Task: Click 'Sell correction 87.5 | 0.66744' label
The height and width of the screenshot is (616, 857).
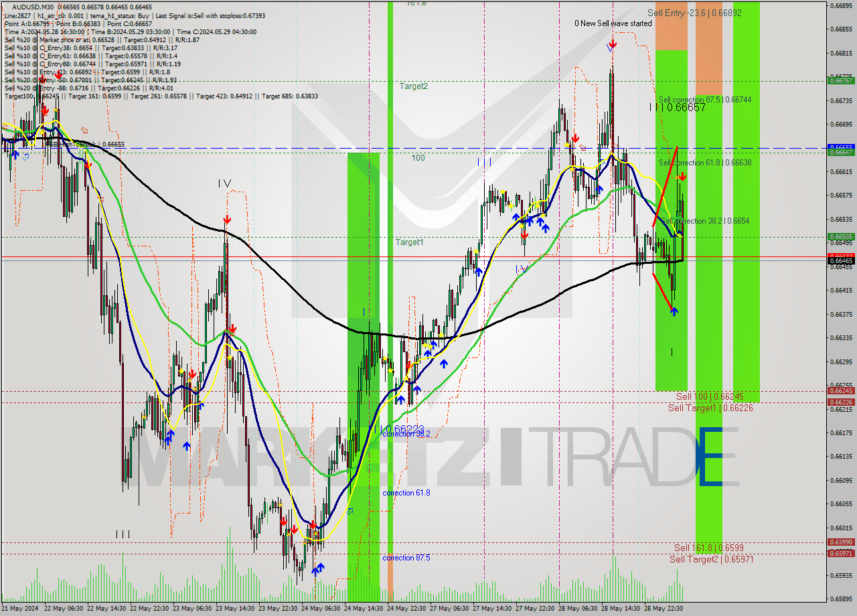Action: (x=705, y=99)
